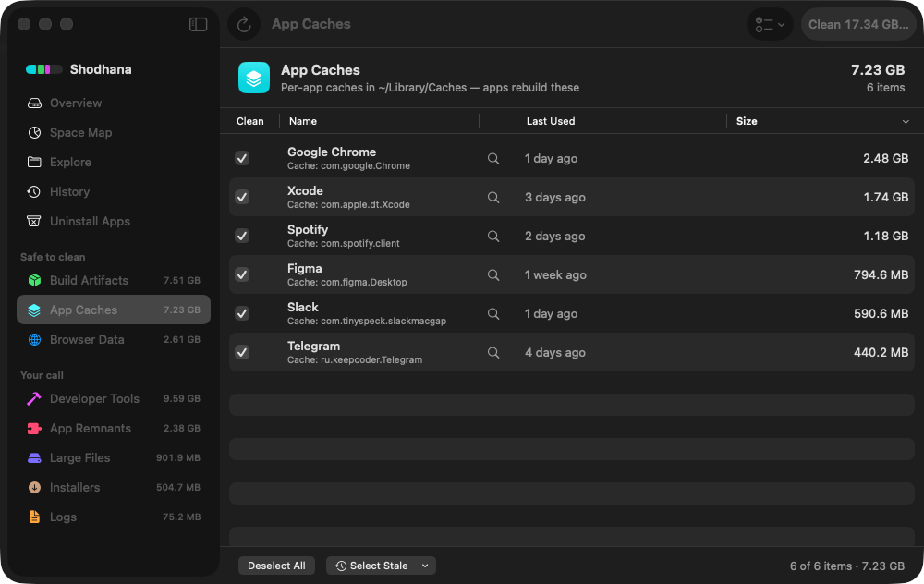Screen dimensions: 924x584
Task: Click Slack's '590.6 MB' size value
Action: pos(881,314)
